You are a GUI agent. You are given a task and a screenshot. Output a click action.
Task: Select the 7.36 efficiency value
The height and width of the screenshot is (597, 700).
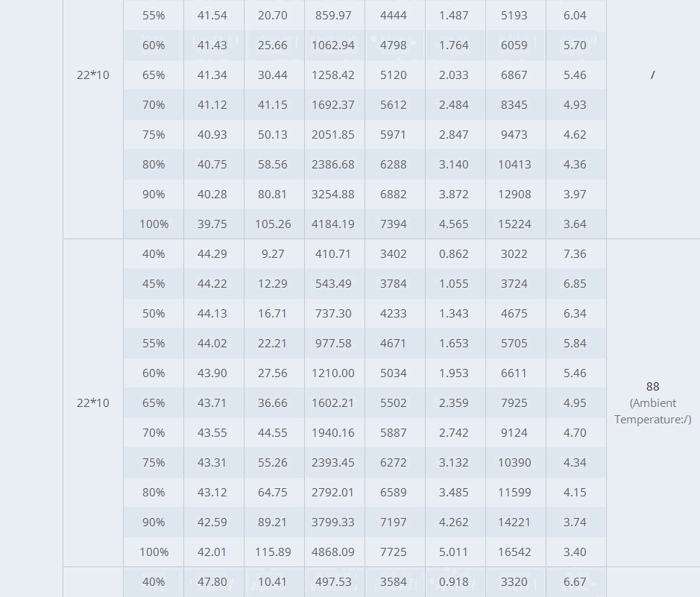(x=575, y=254)
